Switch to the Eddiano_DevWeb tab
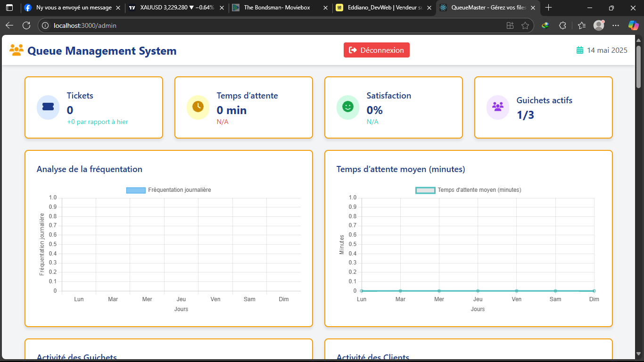 tap(384, 8)
